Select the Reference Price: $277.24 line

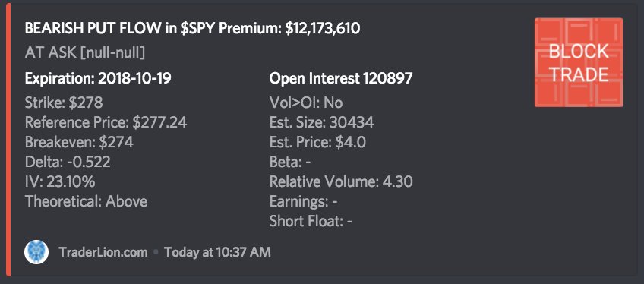(106, 122)
